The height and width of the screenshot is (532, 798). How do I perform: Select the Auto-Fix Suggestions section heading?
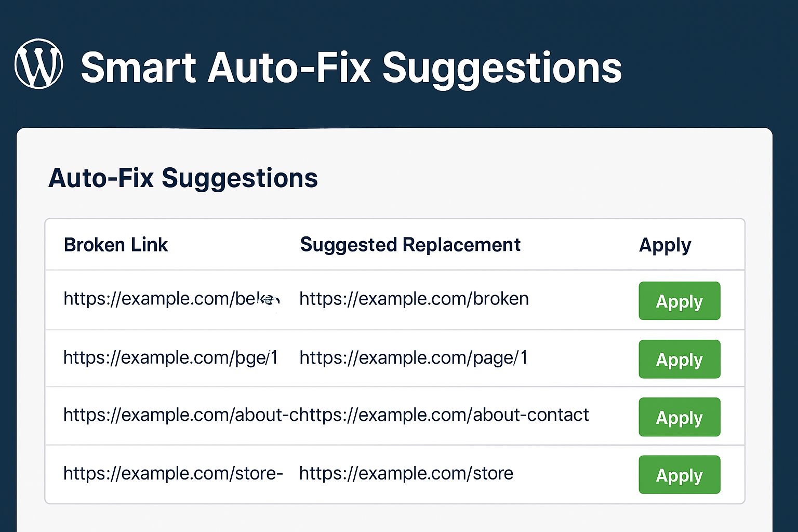point(183,178)
